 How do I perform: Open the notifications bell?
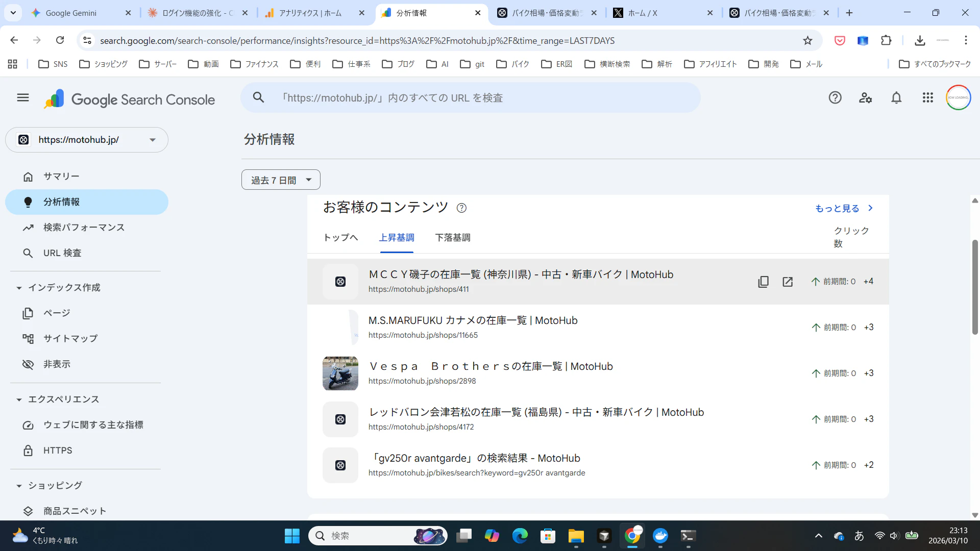[x=896, y=97]
